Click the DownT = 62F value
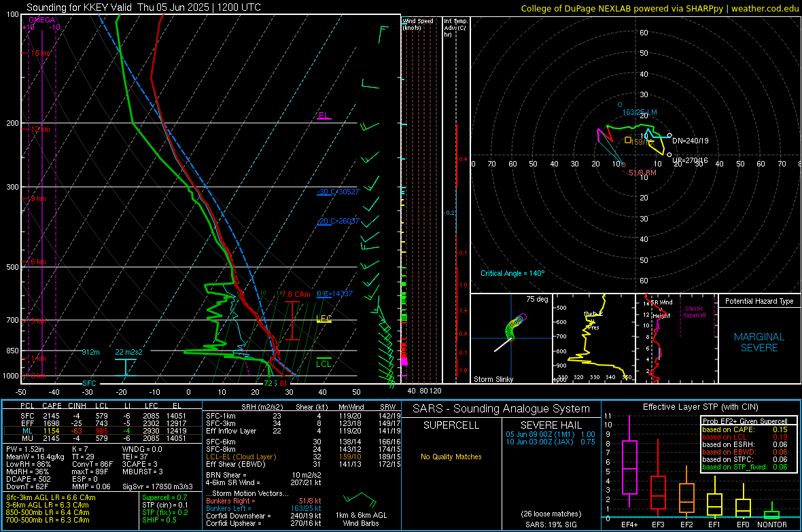This screenshot has height=532, width=802. (27, 487)
